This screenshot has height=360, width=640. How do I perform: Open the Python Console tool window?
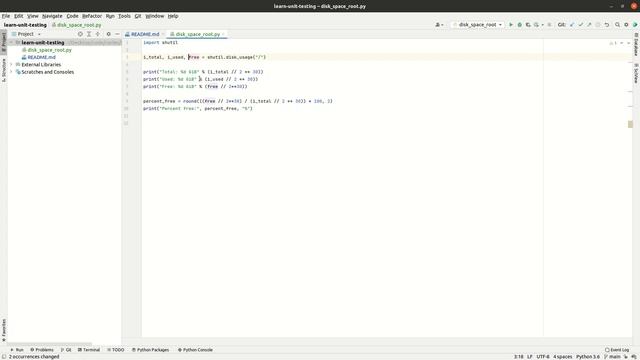pyautogui.click(x=195, y=350)
